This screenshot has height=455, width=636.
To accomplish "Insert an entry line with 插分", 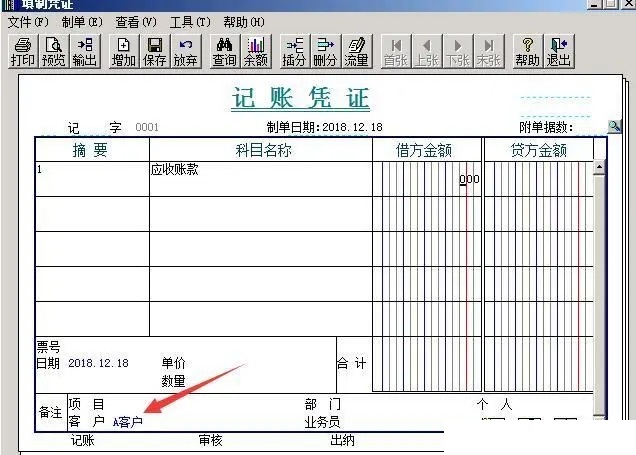I will (294, 52).
